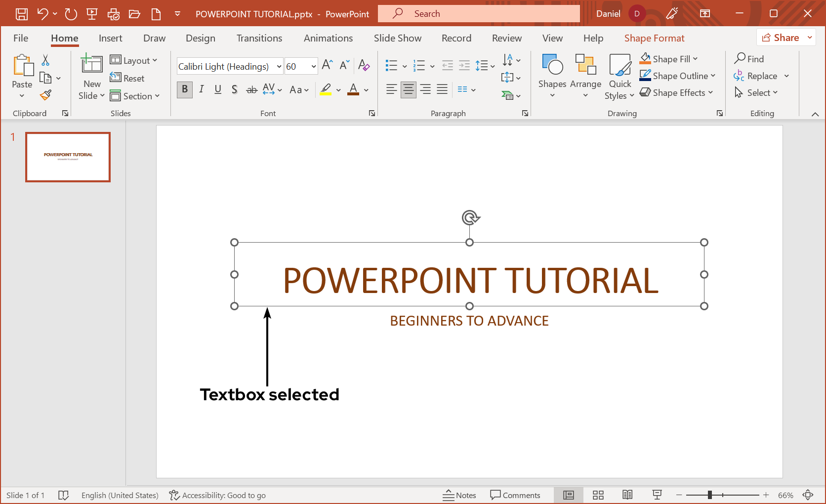Expand the Shape Fill dropdown

point(696,59)
